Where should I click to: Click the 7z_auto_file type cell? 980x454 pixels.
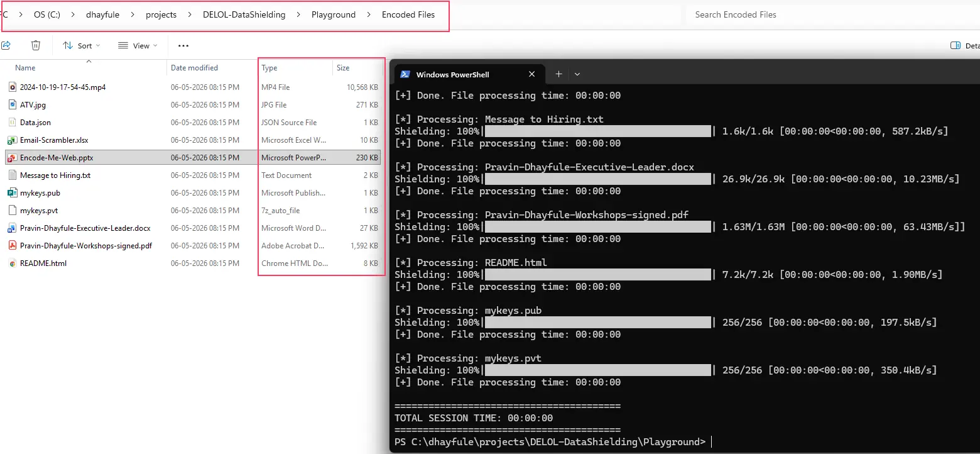pyautogui.click(x=280, y=211)
